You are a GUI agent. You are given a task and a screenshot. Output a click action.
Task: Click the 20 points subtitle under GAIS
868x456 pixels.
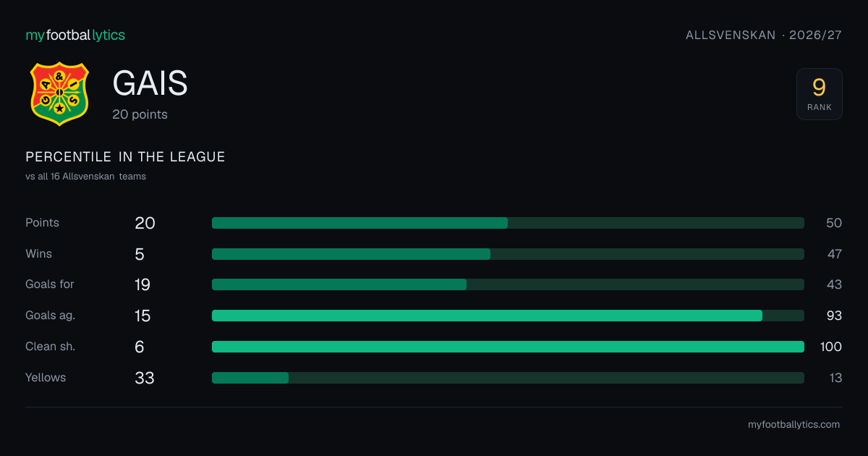click(140, 114)
